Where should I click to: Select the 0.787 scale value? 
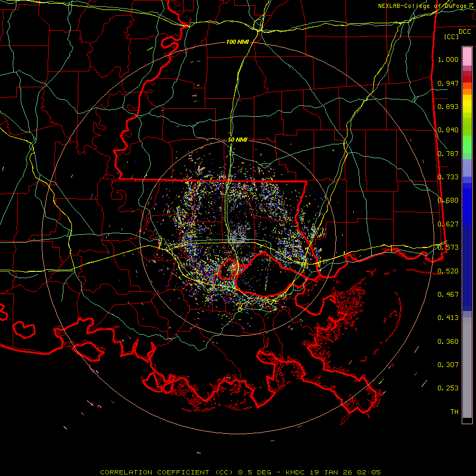448,153
